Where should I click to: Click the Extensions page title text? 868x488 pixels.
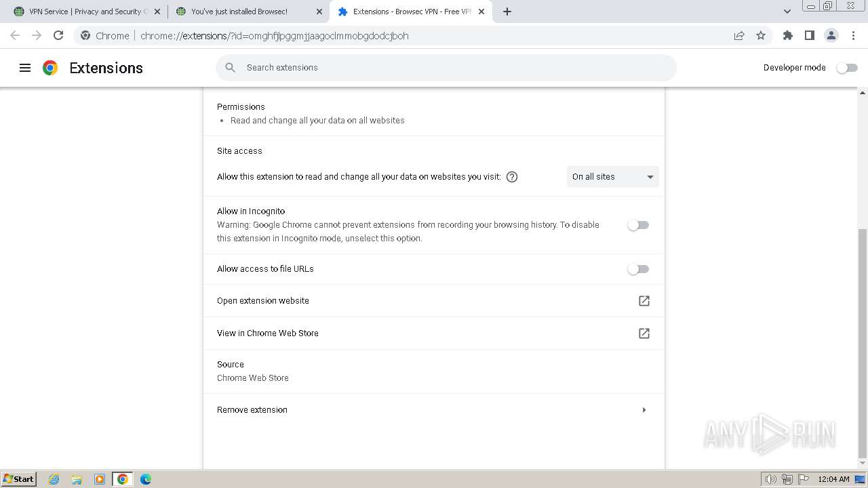(x=106, y=68)
